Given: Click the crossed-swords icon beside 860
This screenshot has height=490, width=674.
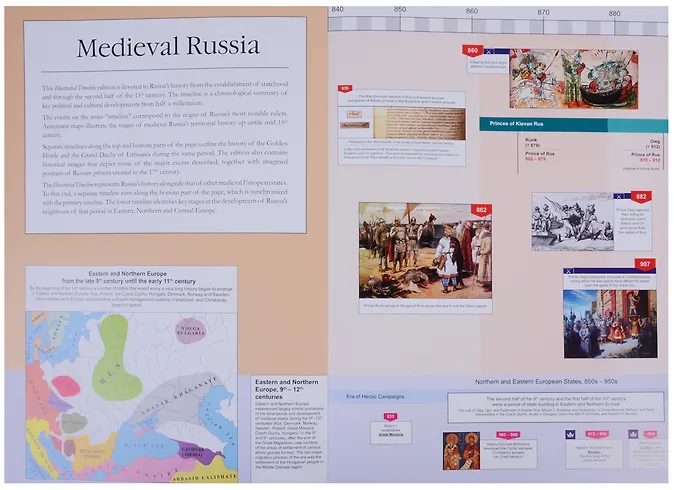Looking at the screenshot, I should pyautogui.click(x=489, y=50).
